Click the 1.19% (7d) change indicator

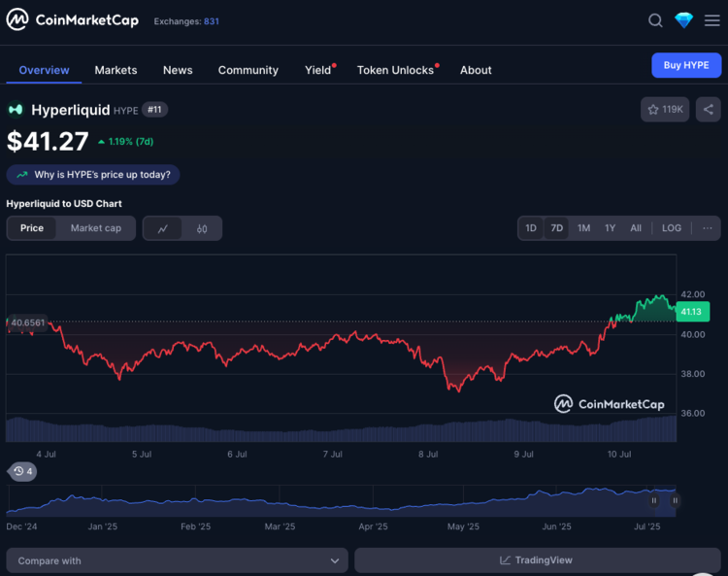(x=125, y=142)
